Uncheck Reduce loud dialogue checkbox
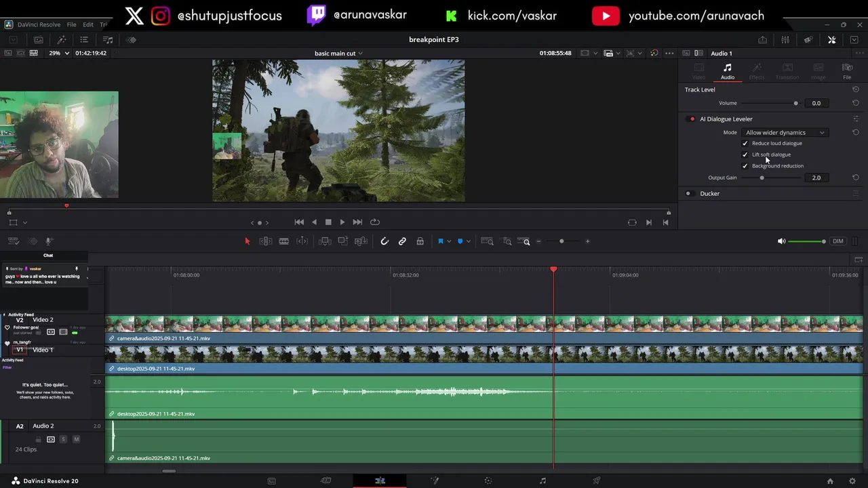The width and height of the screenshot is (868, 488). tap(745, 143)
